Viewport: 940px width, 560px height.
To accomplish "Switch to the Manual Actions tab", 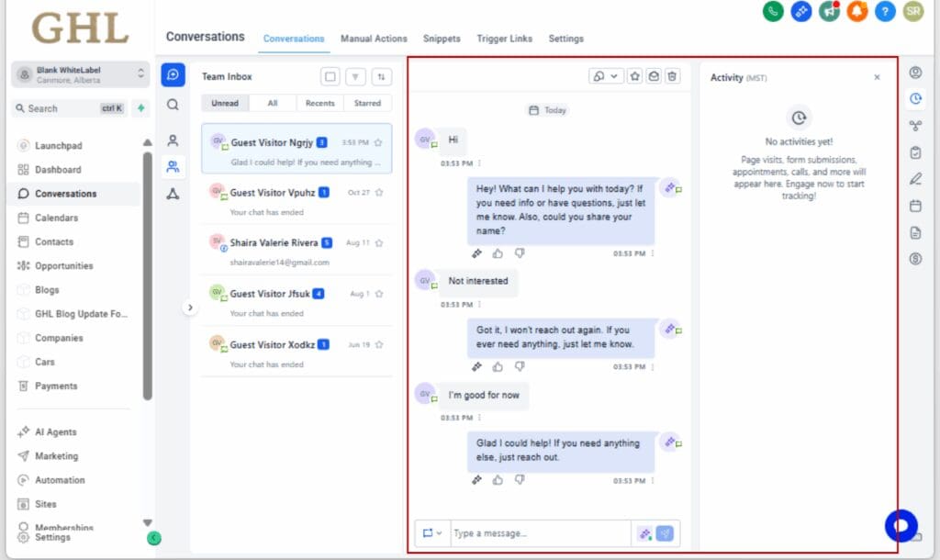I will [374, 39].
